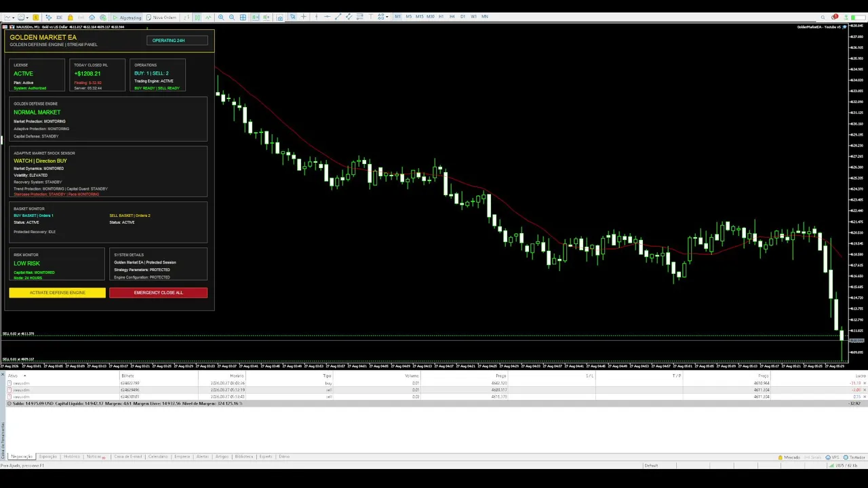Open the Histórico tab

[x=71, y=457]
